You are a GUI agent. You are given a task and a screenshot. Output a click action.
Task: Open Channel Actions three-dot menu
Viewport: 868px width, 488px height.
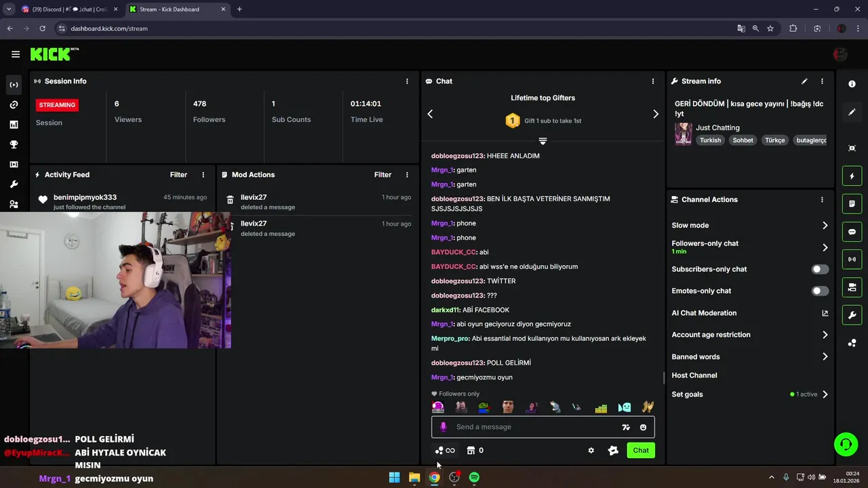822,200
